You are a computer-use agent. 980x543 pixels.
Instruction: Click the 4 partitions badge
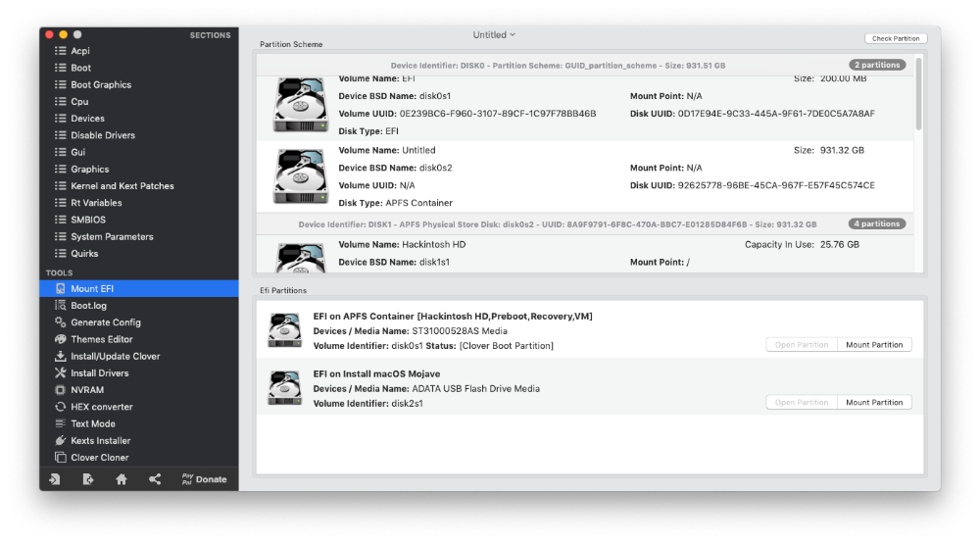pos(877,223)
